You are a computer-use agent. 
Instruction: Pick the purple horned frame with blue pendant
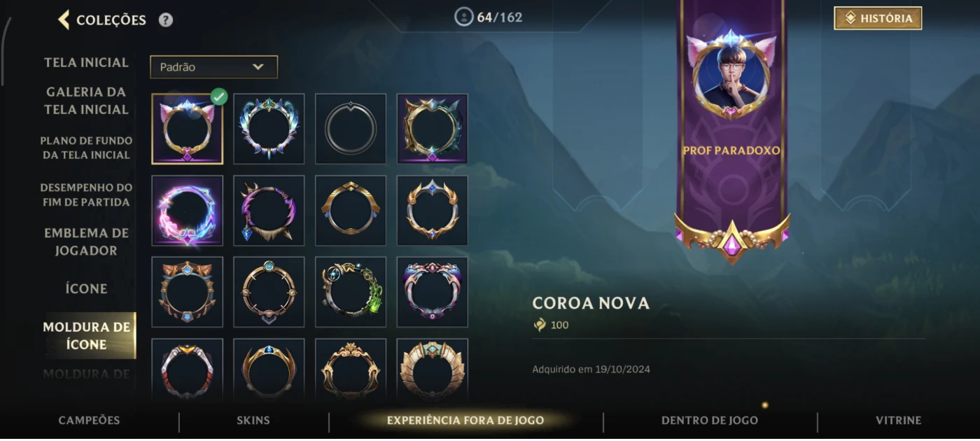click(269, 211)
